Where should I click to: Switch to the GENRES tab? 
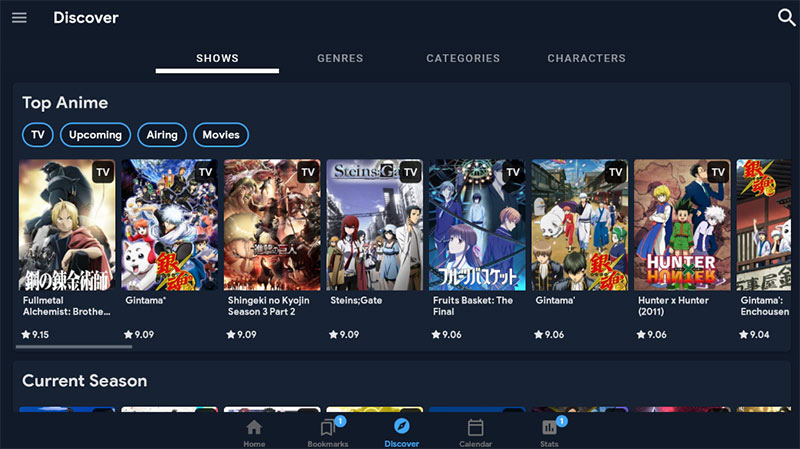coord(340,58)
